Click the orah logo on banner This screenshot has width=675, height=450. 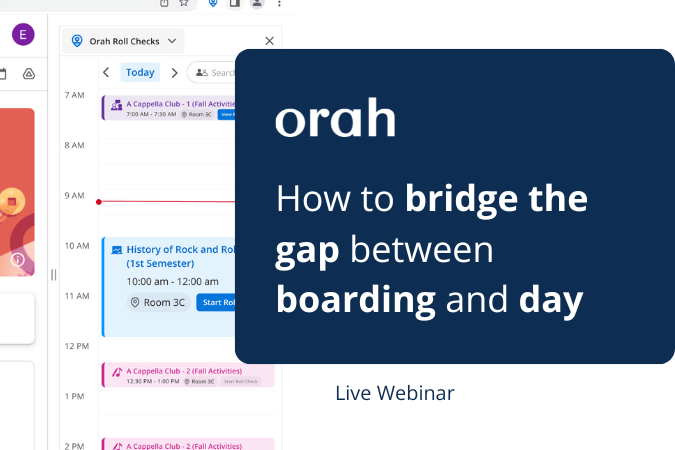(335, 118)
